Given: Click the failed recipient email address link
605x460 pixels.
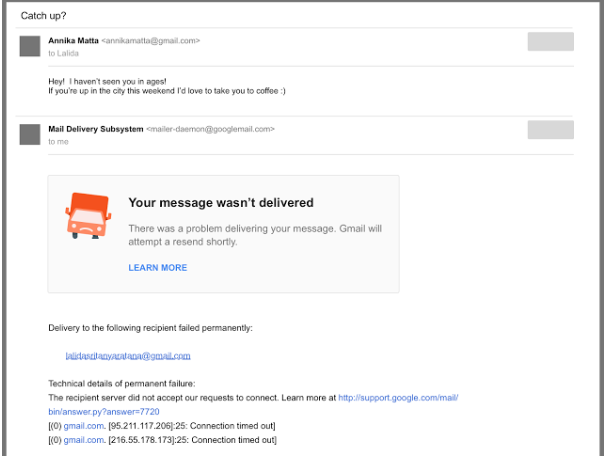Looking at the screenshot, I should [x=127, y=355].
